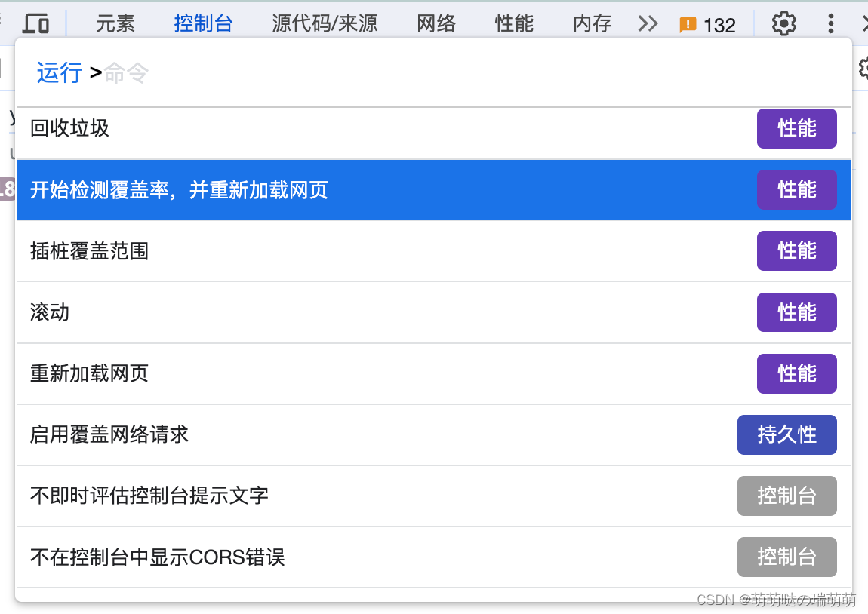The width and height of the screenshot is (868, 614).
Task: Open DevTools settings with the gear icon
Action: pyautogui.click(x=783, y=23)
